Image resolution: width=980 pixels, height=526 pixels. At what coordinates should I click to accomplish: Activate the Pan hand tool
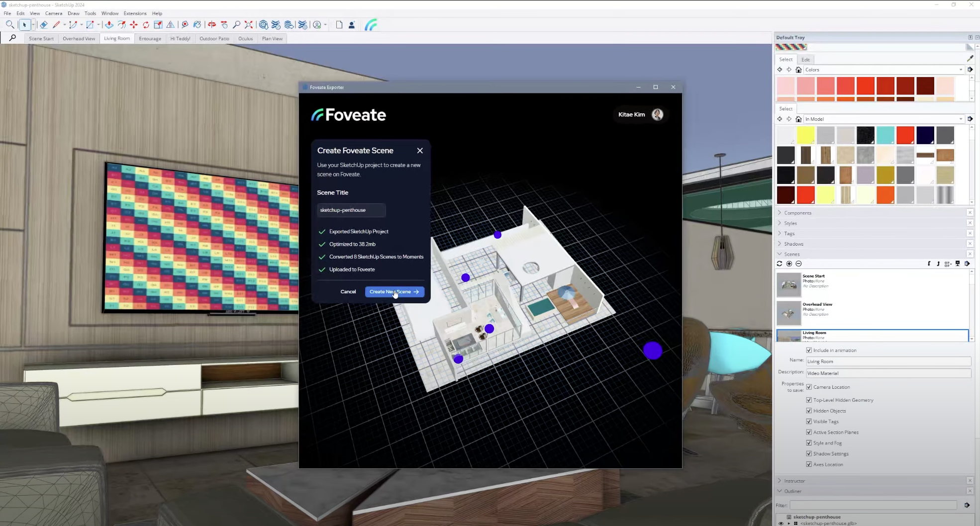(224, 25)
